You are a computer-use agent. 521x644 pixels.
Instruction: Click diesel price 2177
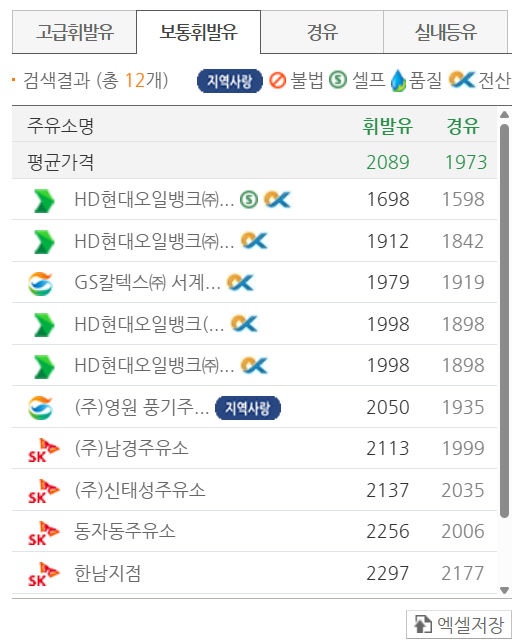point(463,573)
